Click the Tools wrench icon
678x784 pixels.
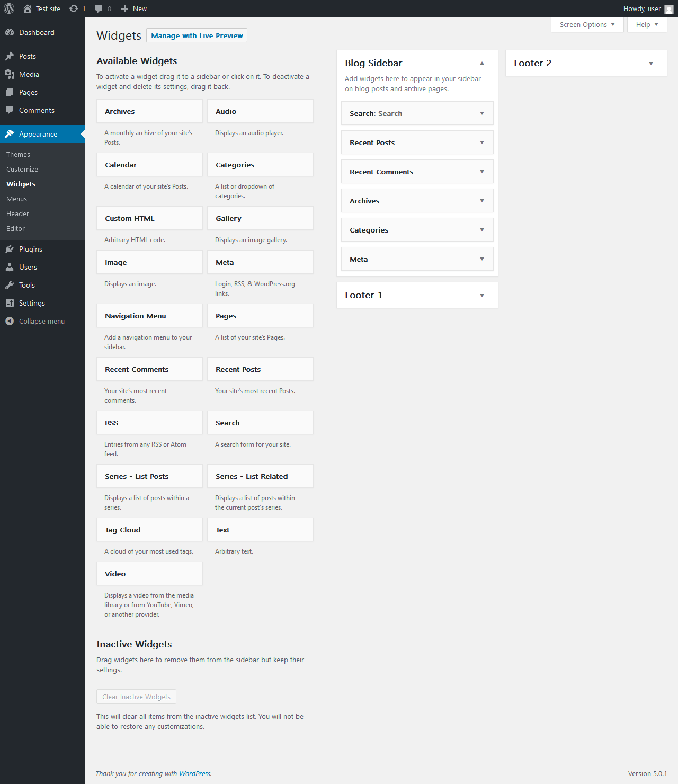[x=10, y=285]
